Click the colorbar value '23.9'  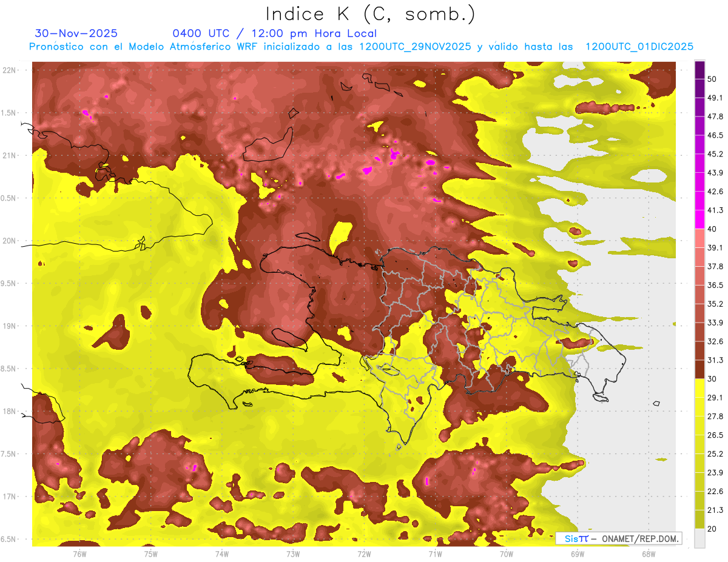(715, 473)
